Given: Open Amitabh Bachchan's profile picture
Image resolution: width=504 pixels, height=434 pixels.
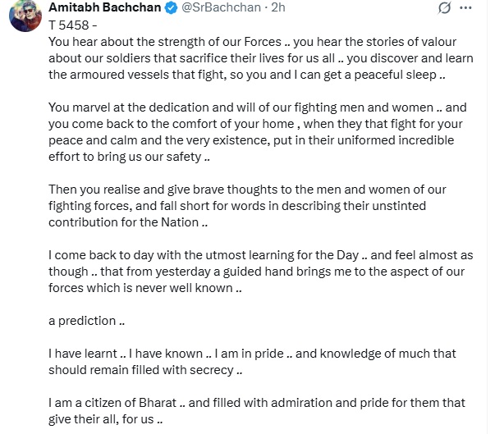Looking at the screenshot, I should coord(25,16).
